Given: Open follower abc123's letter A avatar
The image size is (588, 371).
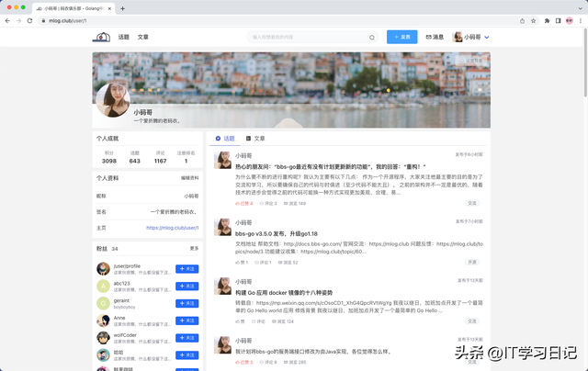Looking at the screenshot, I should click(103, 286).
